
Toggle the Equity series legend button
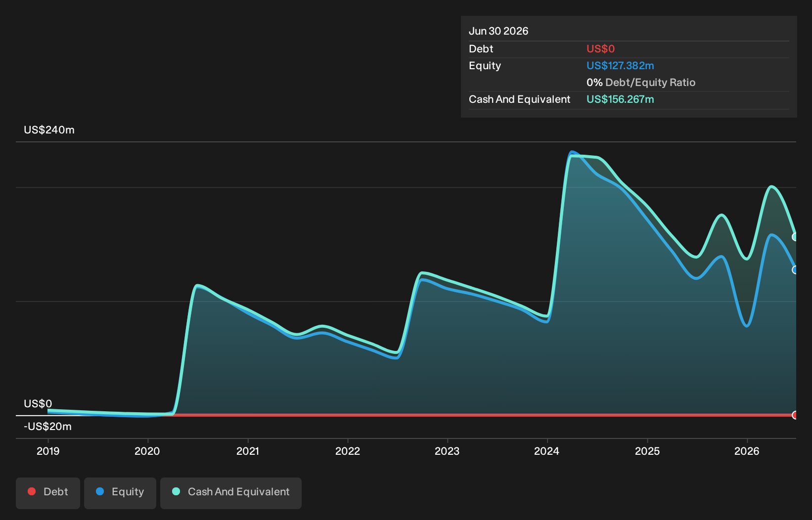click(x=120, y=493)
